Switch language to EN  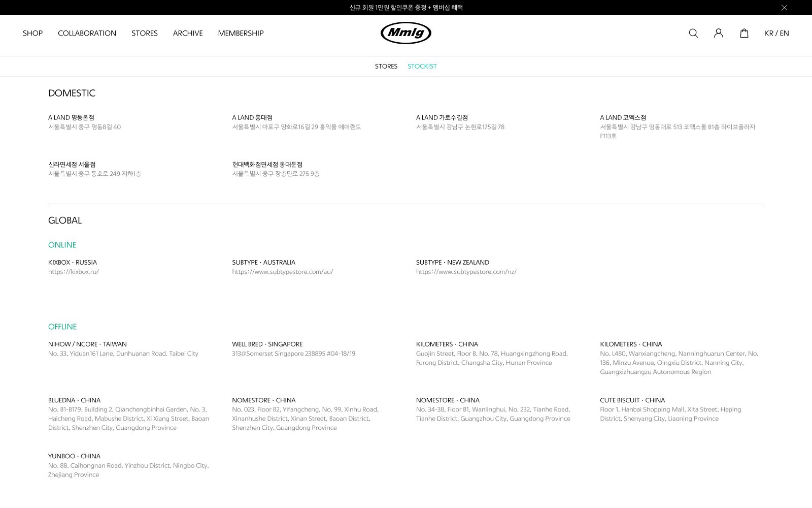click(x=785, y=33)
